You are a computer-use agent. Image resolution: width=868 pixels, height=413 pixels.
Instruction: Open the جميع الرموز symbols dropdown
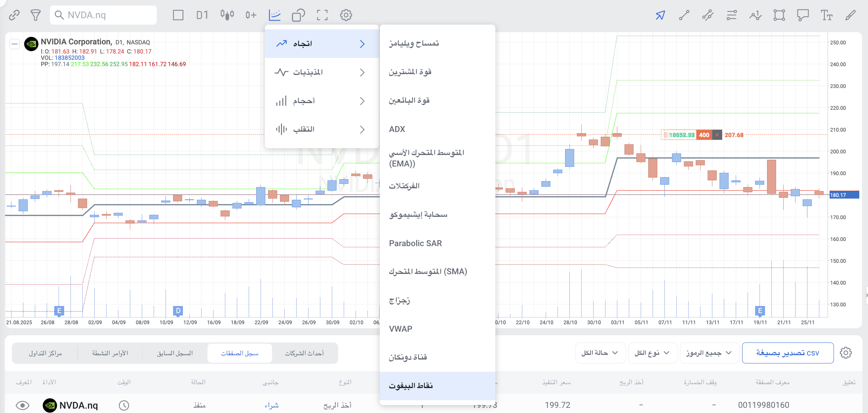click(709, 353)
